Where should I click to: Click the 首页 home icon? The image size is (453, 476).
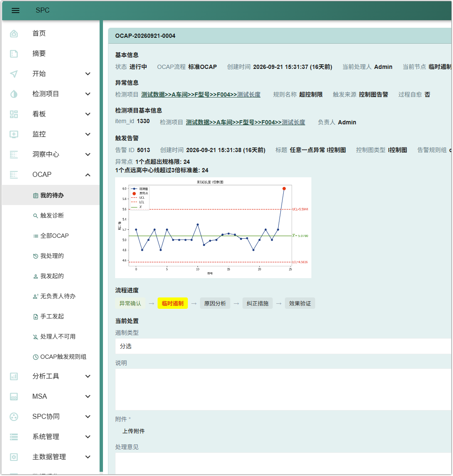click(x=14, y=33)
